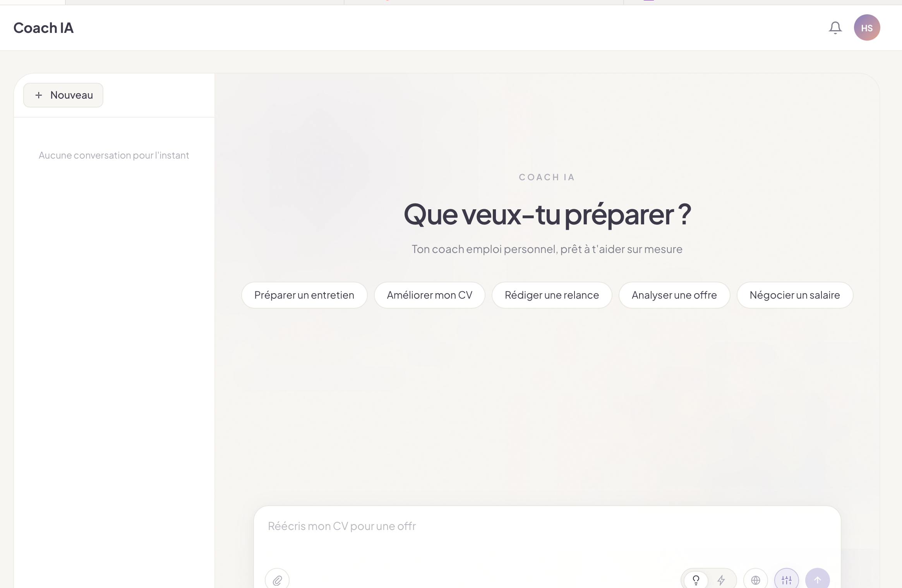This screenshot has height=588, width=902.
Task: Click the paperclip attach file icon
Action: pyautogui.click(x=277, y=580)
